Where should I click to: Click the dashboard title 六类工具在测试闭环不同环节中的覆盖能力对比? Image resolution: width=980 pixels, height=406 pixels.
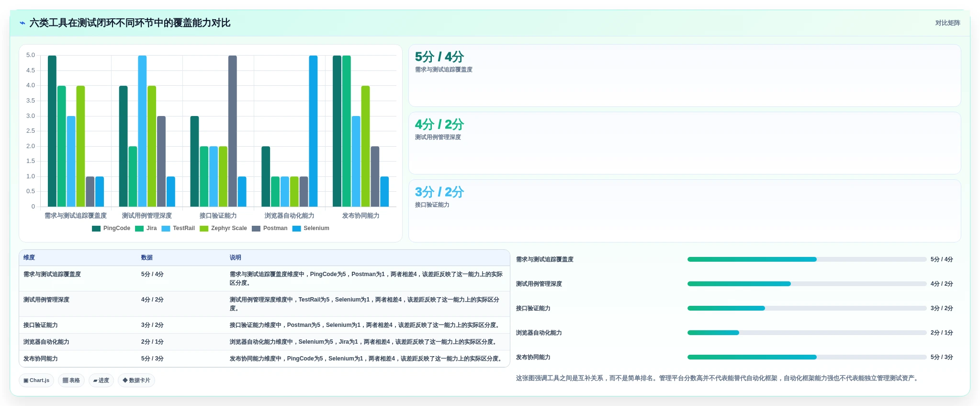pyautogui.click(x=130, y=23)
